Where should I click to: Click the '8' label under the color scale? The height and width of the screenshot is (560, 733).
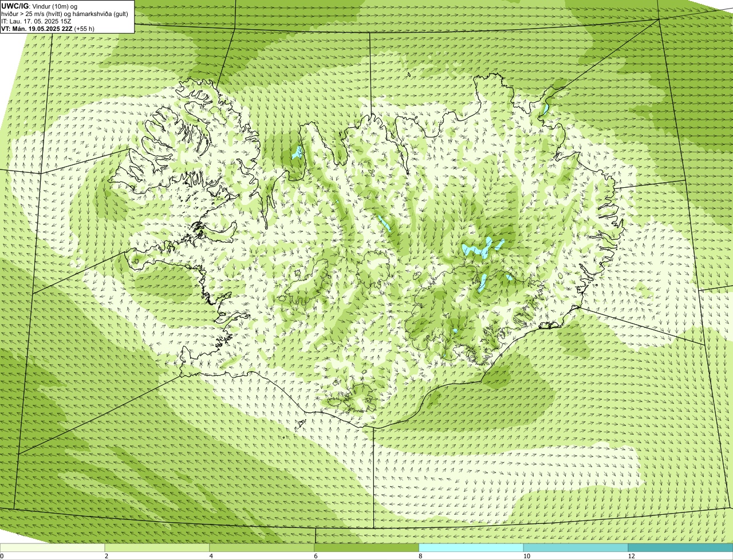[420, 556]
